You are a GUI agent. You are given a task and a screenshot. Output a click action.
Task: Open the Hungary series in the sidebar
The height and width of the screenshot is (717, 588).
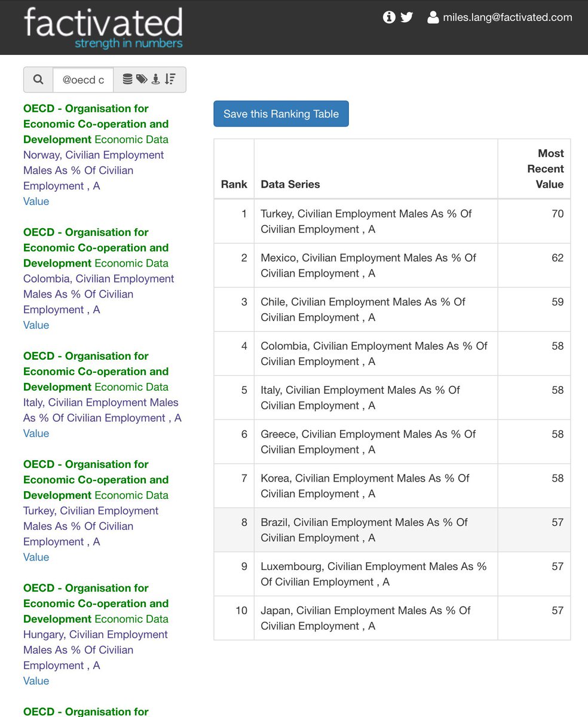point(96,649)
